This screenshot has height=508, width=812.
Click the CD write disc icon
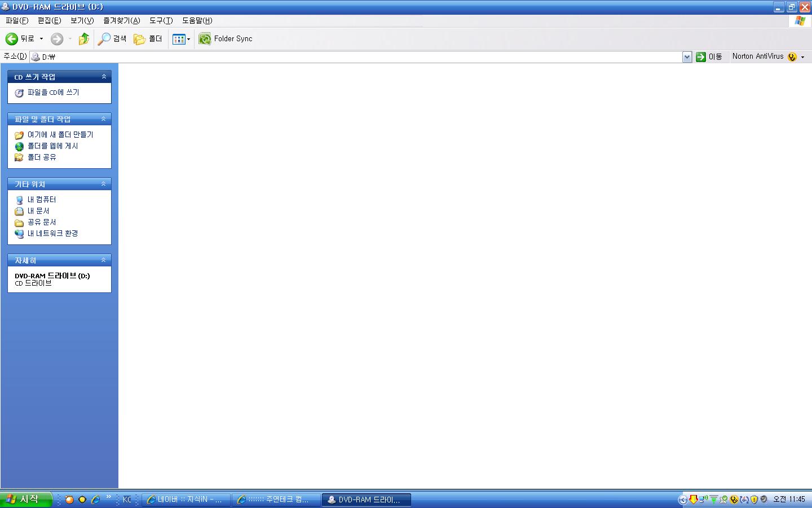pyautogui.click(x=19, y=93)
